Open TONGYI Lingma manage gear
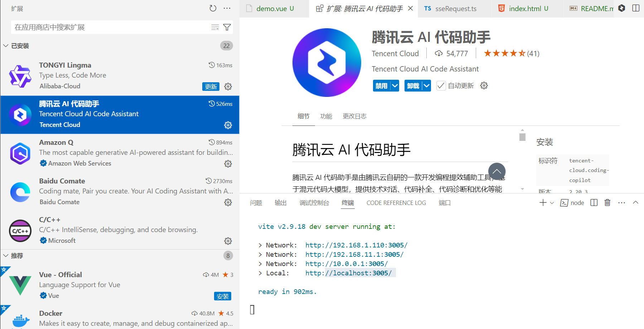The height and width of the screenshot is (329, 644). click(228, 87)
